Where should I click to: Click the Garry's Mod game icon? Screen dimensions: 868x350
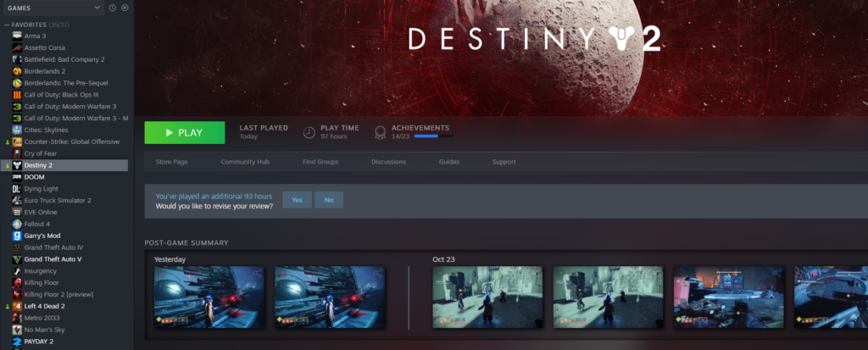17,236
